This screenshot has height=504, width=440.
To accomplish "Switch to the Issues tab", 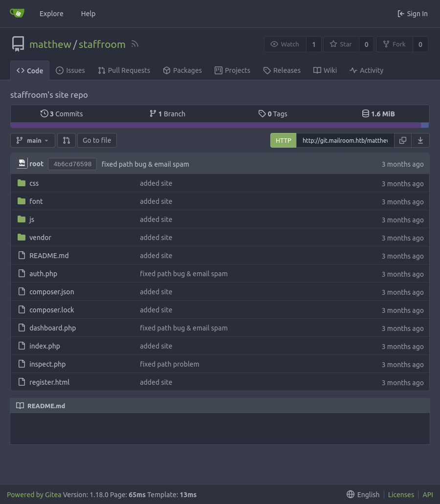I will pyautogui.click(x=70, y=70).
